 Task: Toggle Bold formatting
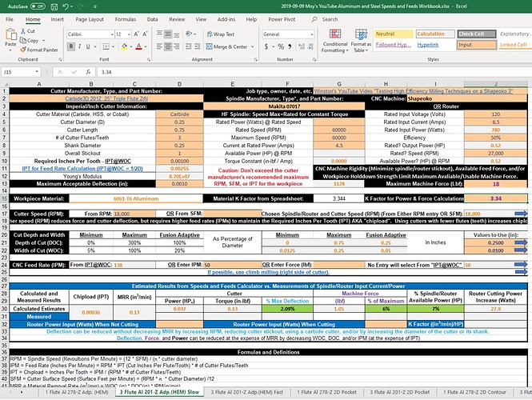click(x=71, y=46)
